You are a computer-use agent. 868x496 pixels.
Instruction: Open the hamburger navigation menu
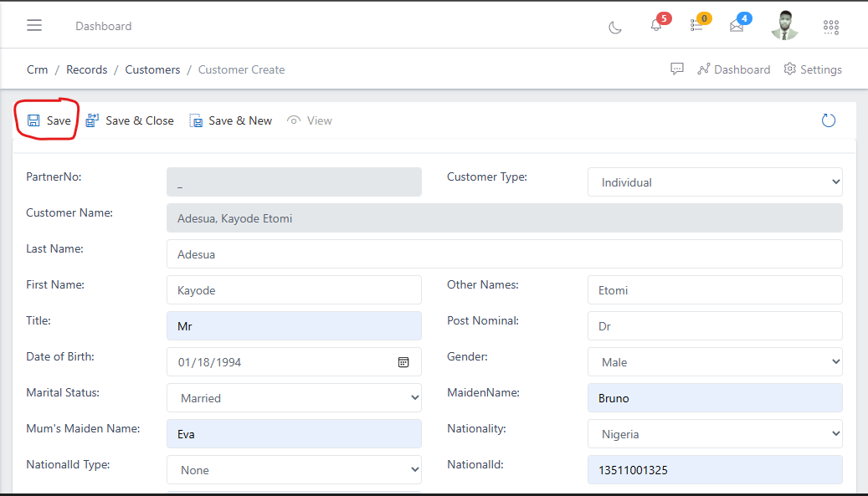(x=33, y=25)
